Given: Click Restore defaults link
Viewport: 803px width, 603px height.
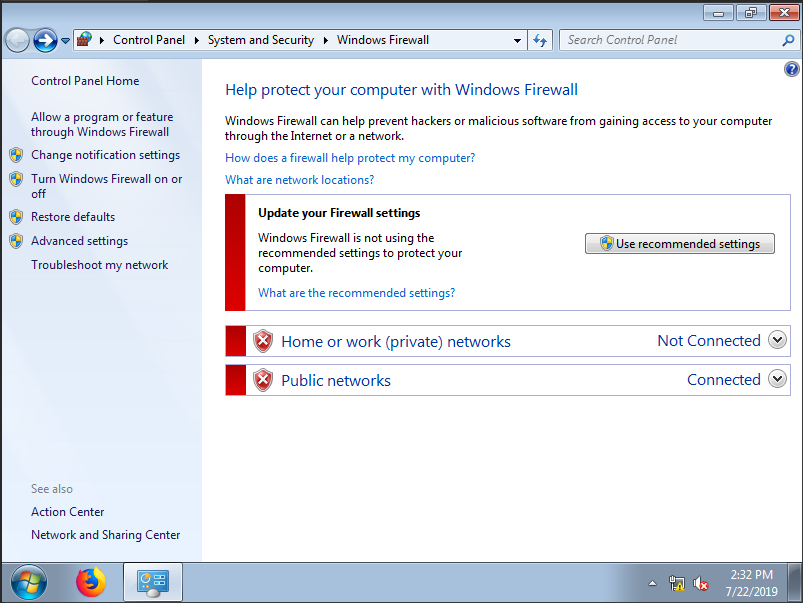Looking at the screenshot, I should (73, 217).
